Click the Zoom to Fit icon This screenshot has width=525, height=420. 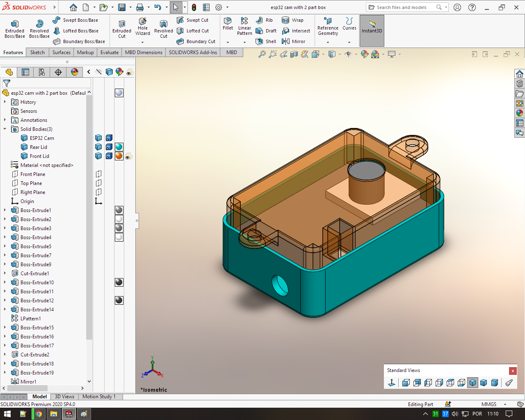tap(262, 54)
